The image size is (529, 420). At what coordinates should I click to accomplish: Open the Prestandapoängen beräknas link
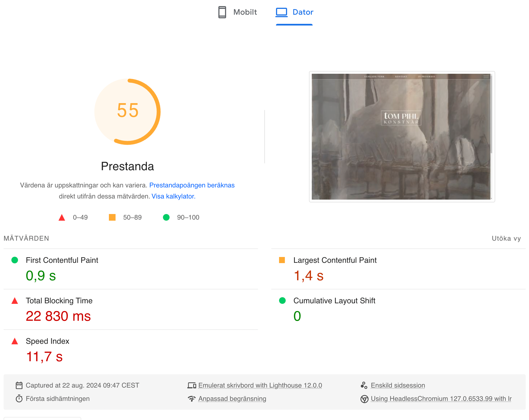coord(192,185)
